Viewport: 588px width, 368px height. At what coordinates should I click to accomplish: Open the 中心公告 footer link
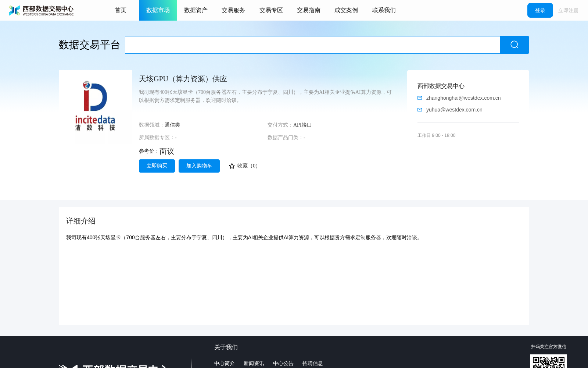pyautogui.click(x=283, y=363)
